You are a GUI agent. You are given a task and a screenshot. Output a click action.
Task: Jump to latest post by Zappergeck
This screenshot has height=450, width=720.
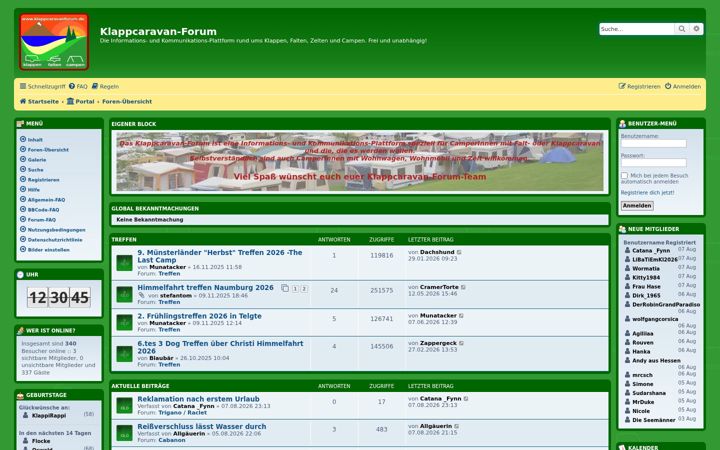[x=461, y=343]
